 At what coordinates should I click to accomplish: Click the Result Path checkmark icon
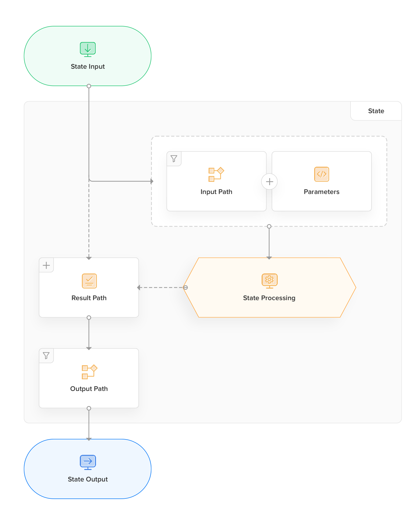(x=89, y=281)
